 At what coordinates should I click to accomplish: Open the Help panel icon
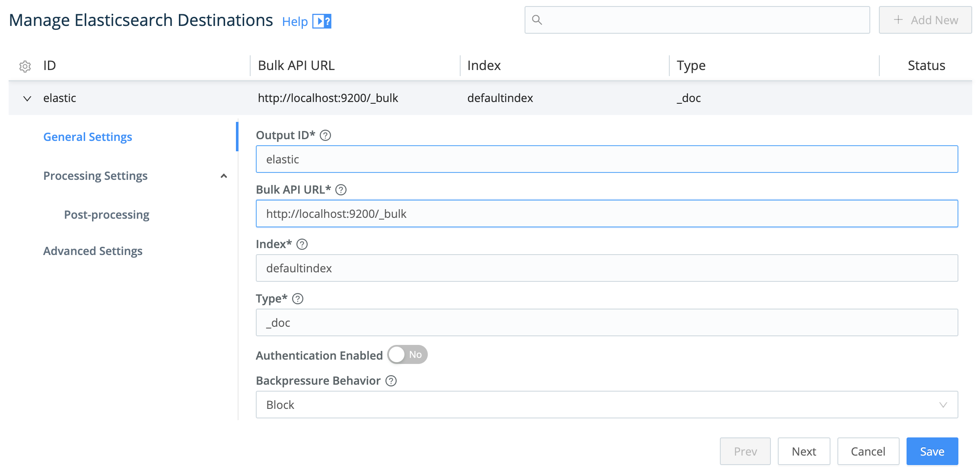(x=321, y=21)
